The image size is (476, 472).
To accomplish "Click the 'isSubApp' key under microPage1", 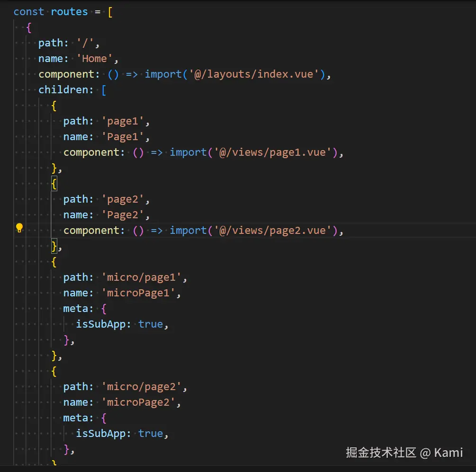I will click(x=100, y=324).
